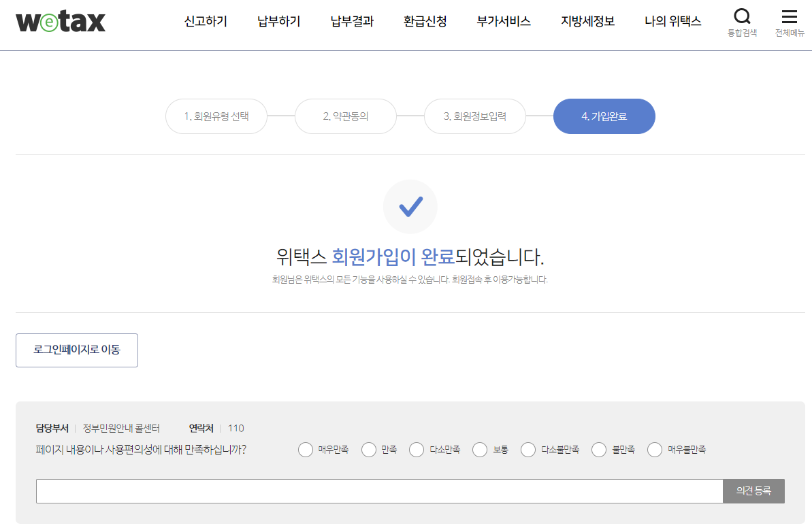
Task: Open the 납부결과 menu
Action: pos(352,22)
